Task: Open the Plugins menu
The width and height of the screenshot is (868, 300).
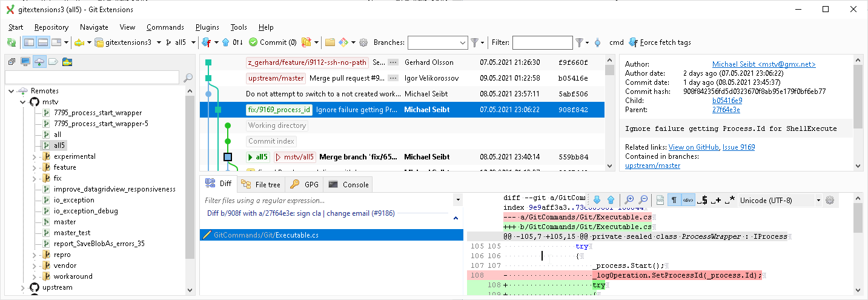Action: [x=207, y=27]
